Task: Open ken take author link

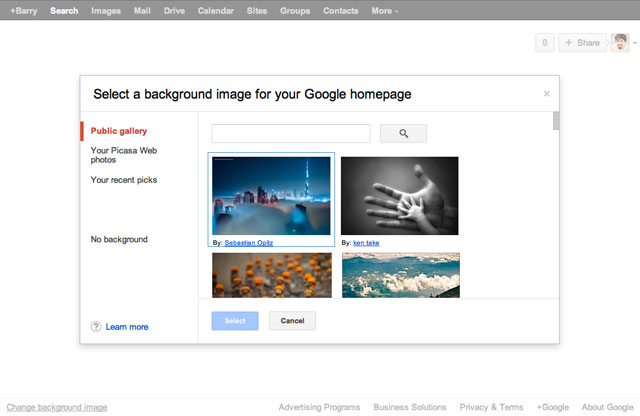Action: pyautogui.click(x=366, y=242)
